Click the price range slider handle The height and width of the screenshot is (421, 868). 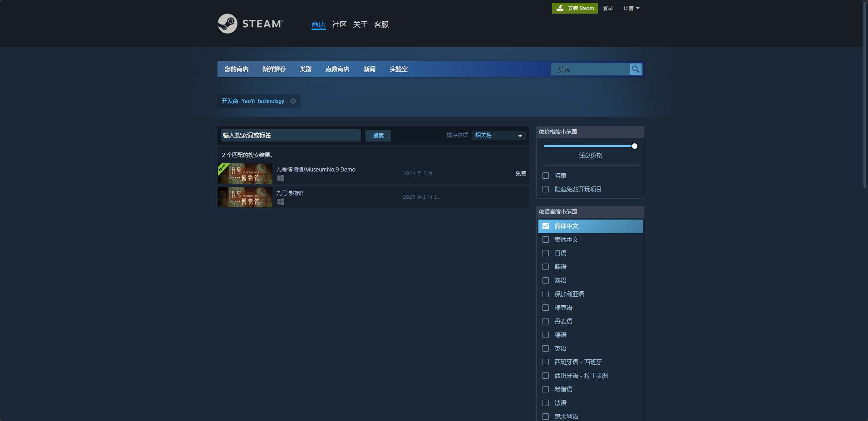[x=635, y=146]
